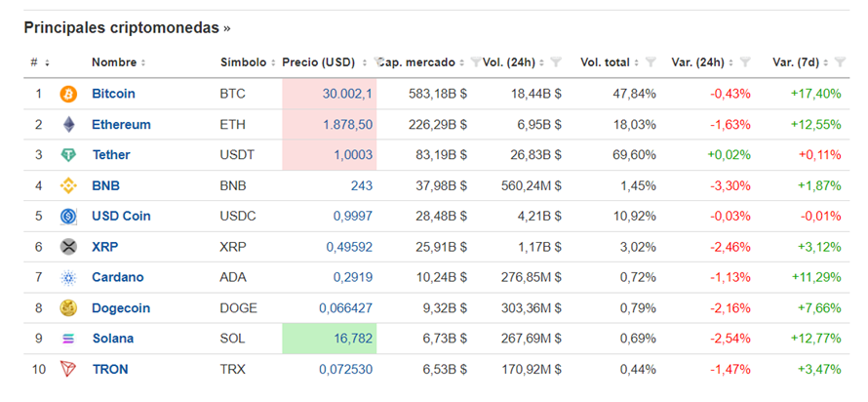The width and height of the screenshot is (868, 402).
Task: Click Tether price 1,0003
Action: (353, 155)
